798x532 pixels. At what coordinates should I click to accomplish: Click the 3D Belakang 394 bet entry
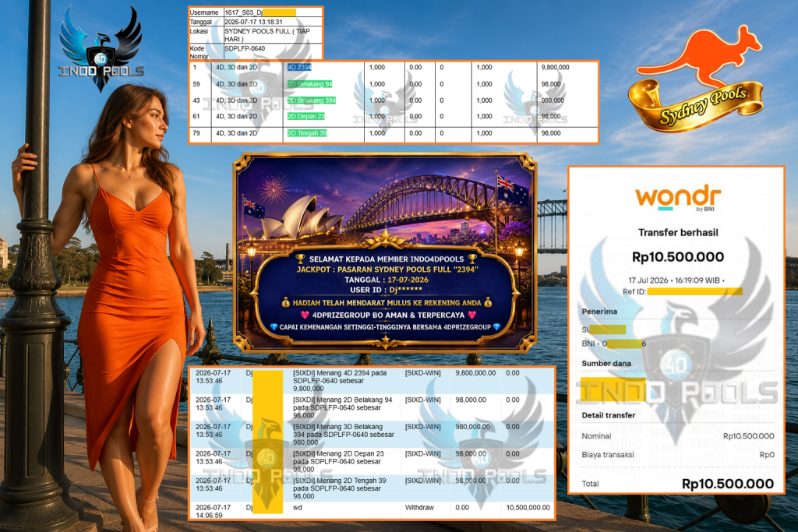point(312,100)
